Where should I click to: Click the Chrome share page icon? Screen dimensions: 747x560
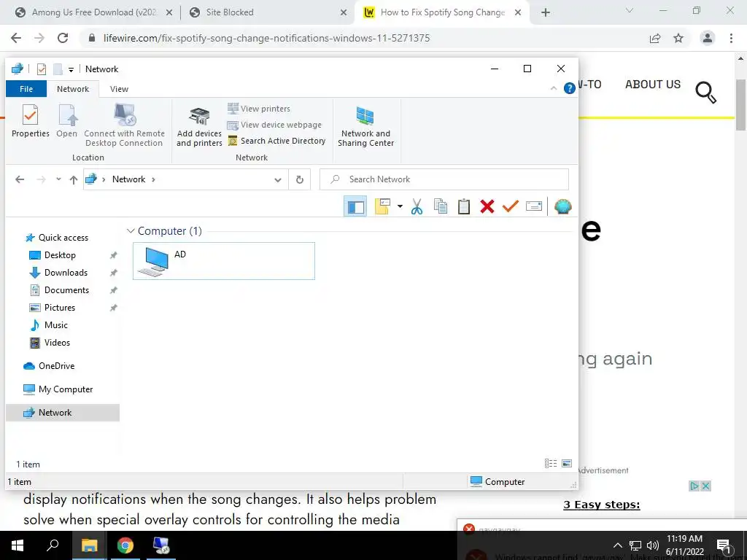(x=655, y=38)
